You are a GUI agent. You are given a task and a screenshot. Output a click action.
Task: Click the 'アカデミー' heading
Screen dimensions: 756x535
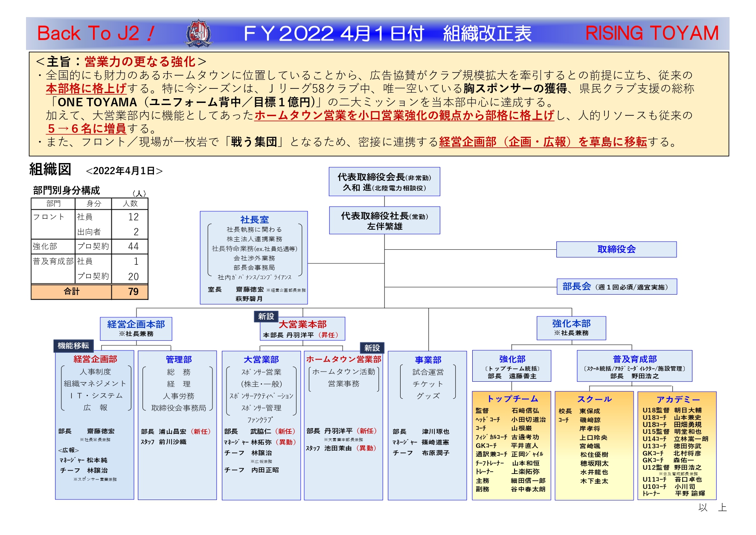(x=678, y=400)
